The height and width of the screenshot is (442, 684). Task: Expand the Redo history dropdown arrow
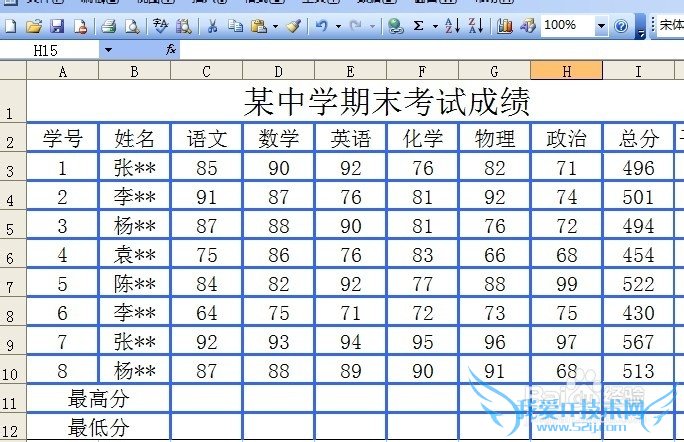pyautogui.click(x=372, y=26)
